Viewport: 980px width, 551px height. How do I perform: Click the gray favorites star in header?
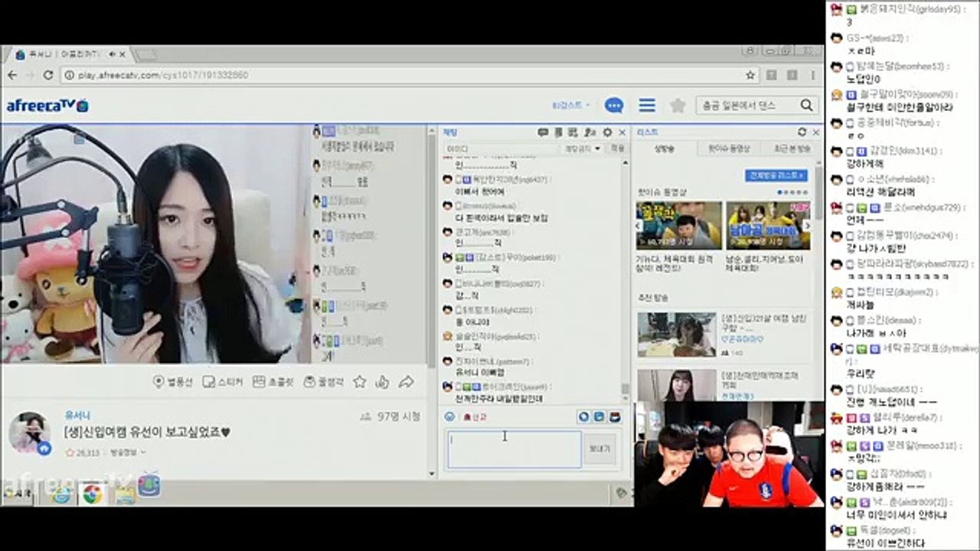click(678, 106)
